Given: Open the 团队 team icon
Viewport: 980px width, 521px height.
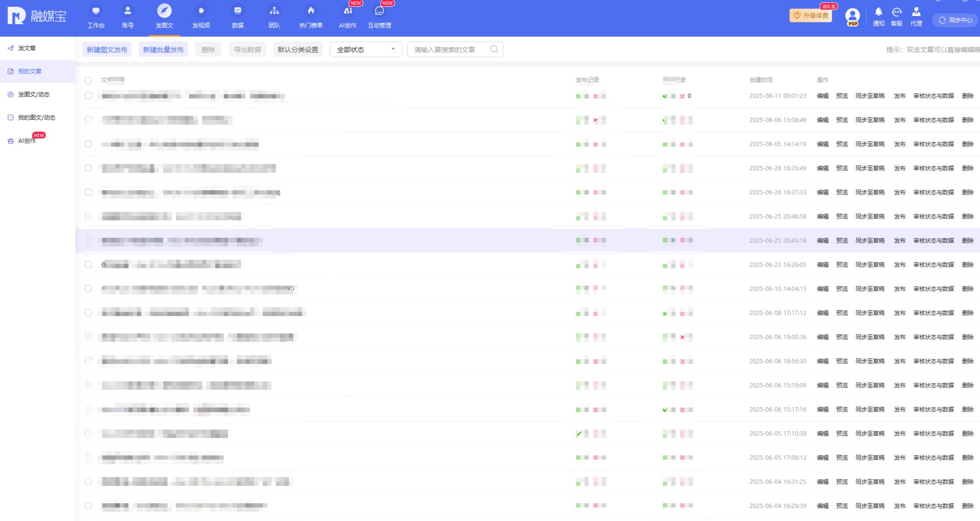Looking at the screenshot, I should [x=274, y=11].
